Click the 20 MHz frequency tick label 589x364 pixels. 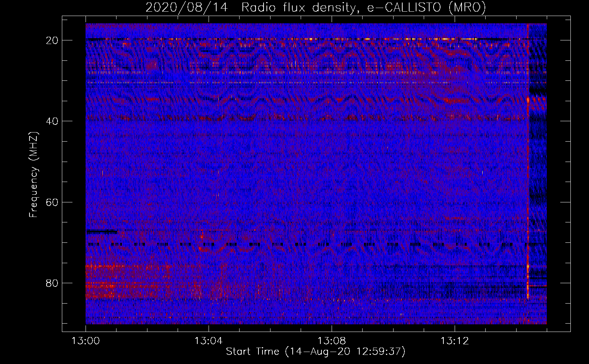pyautogui.click(x=52, y=40)
